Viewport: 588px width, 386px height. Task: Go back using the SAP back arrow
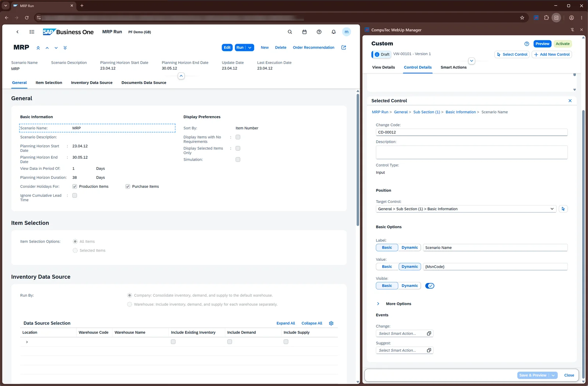pyautogui.click(x=17, y=32)
